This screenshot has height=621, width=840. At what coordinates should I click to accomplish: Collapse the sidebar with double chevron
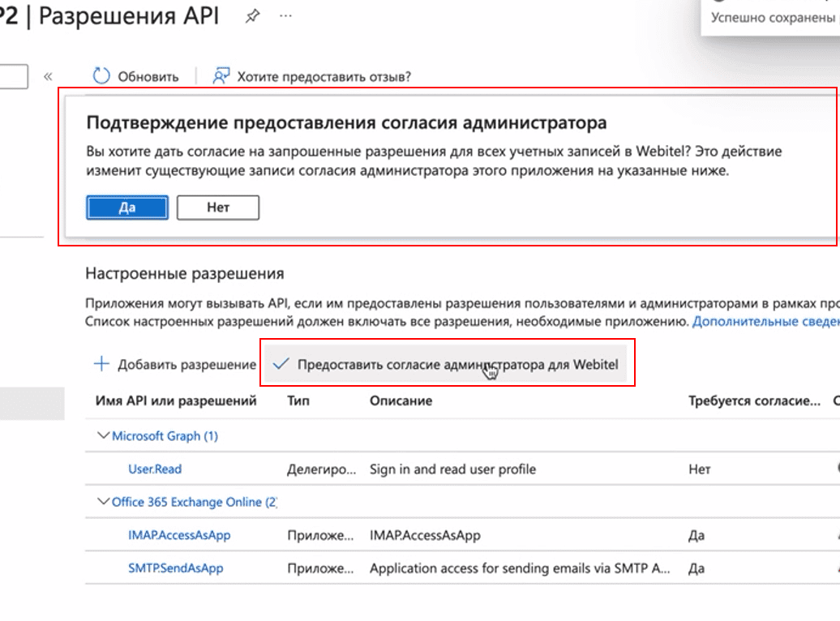(x=48, y=77)
